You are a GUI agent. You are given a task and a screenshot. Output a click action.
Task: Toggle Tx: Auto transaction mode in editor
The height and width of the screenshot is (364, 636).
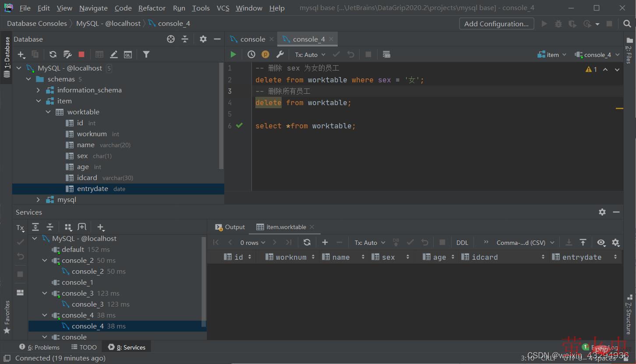pyautogui.click(x=310, y=55)
